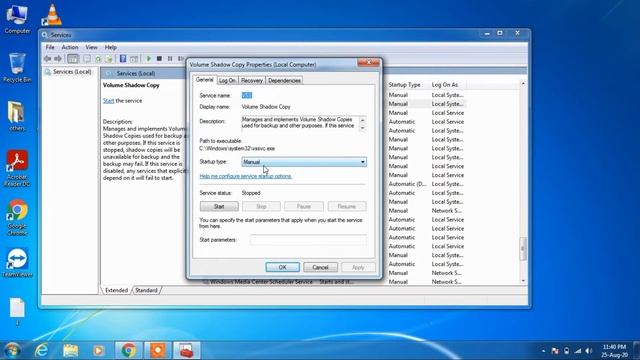Image resolution: width=640 pixels, height=360 pixels.
Task: Click the Pause Service toolbar icon
Action: tap(170, 59)
